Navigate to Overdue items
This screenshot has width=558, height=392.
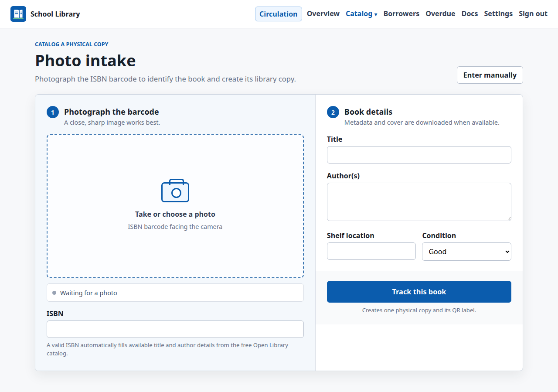click(440, 14)
